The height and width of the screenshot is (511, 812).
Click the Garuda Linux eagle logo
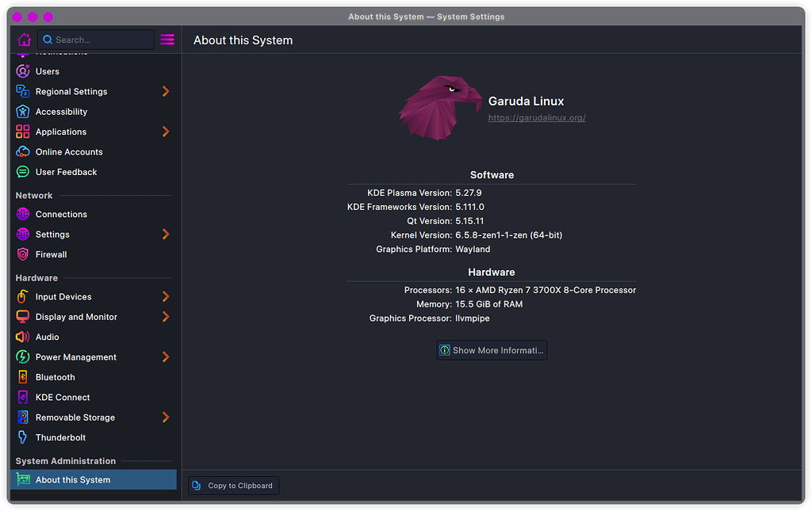[439, 107]
